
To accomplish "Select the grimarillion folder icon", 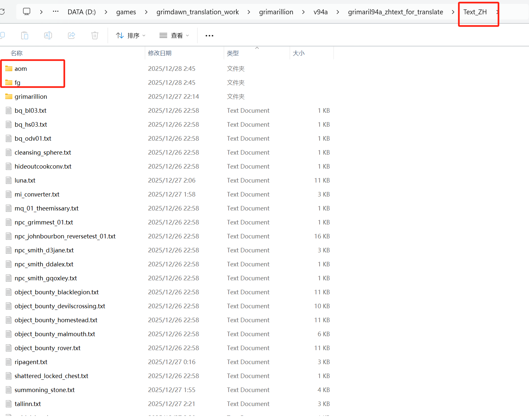I will [9, 96].
